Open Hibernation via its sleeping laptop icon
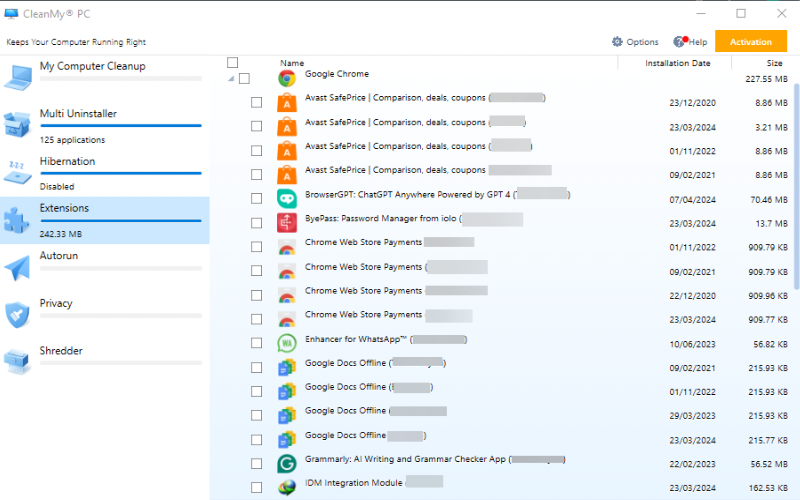Screen dimensions: 800x500 (19, 172)
